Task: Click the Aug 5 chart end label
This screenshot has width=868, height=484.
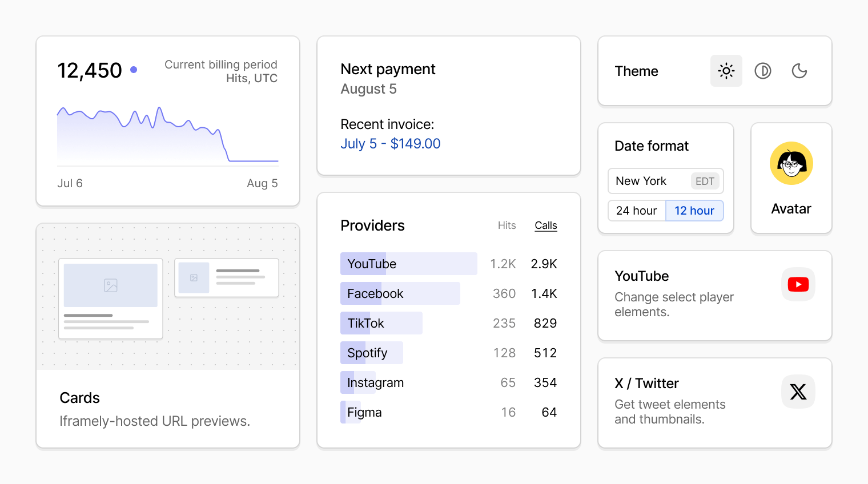Action: (x=262, y=183)
